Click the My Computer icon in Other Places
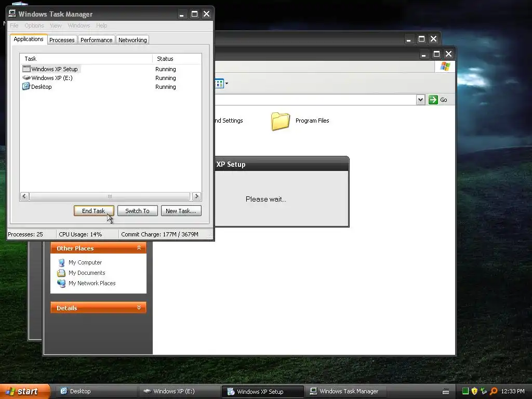The image size is (532, 399). pos(61,262)
